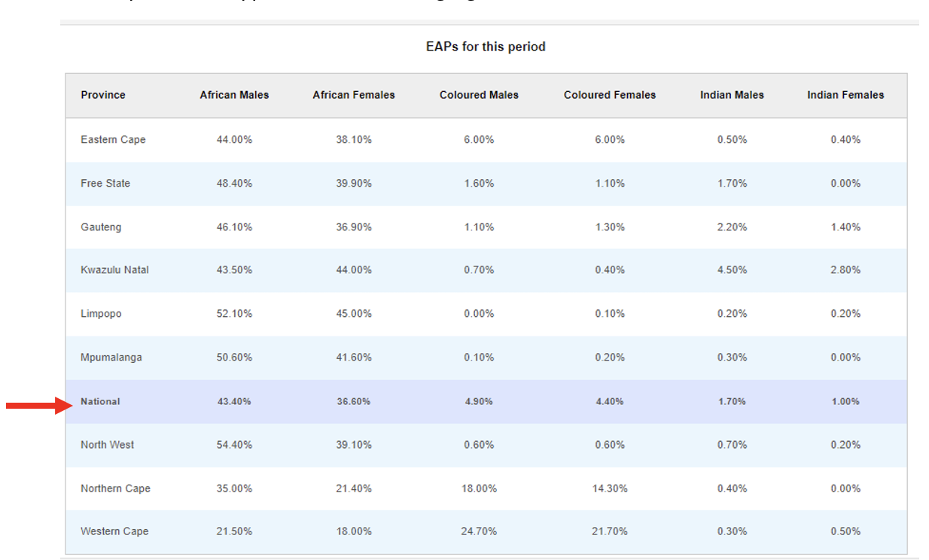This screenshot has height=560, width=929.
Task: Click the Kwazulu Natal row label
Action: pos(114,269)
